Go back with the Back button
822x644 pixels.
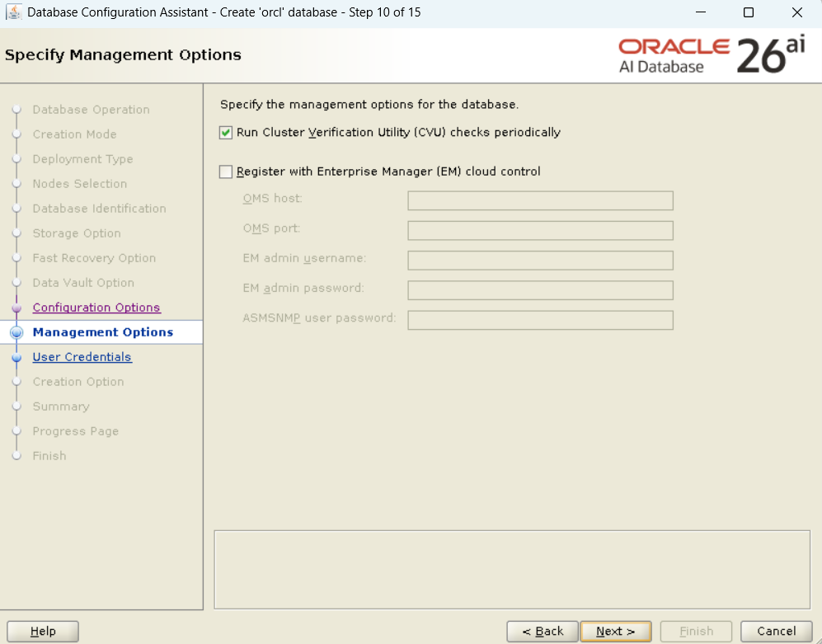coord(543,632)
